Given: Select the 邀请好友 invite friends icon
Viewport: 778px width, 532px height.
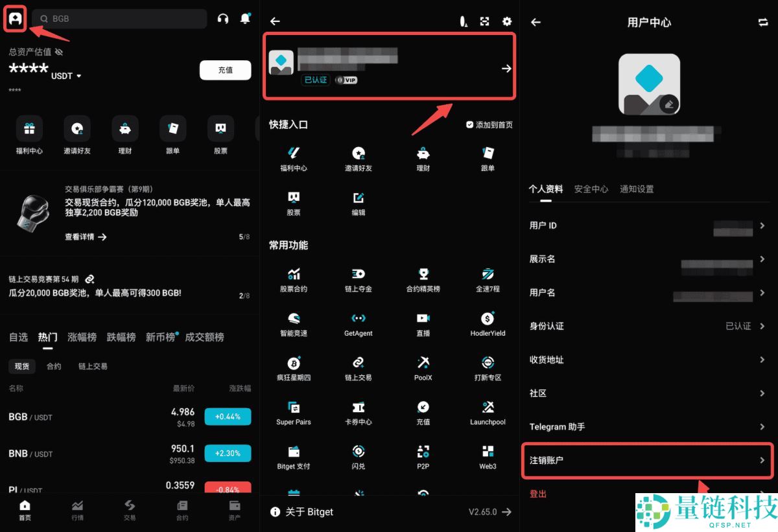Looking at the screenshot, I should tap(358, 157).
